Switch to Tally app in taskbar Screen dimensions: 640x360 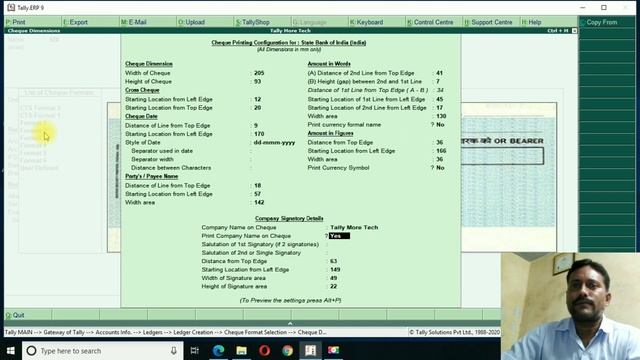click(x=310, y=351)
